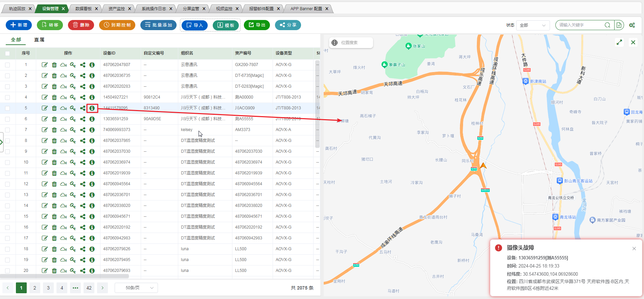Viewport: 644px width, 299px height.
Task: Click the 新增 add button
Action: click(19, 25)
